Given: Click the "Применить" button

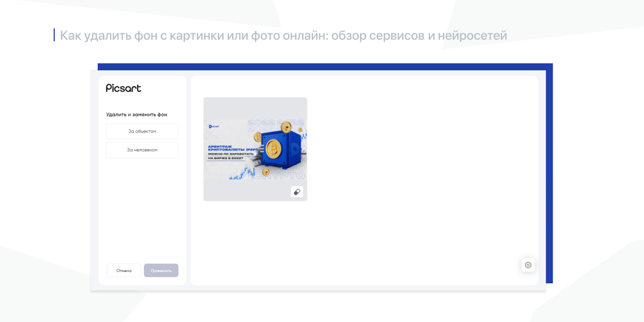Looking at the screenshot, I should click(x=161, y=270).
